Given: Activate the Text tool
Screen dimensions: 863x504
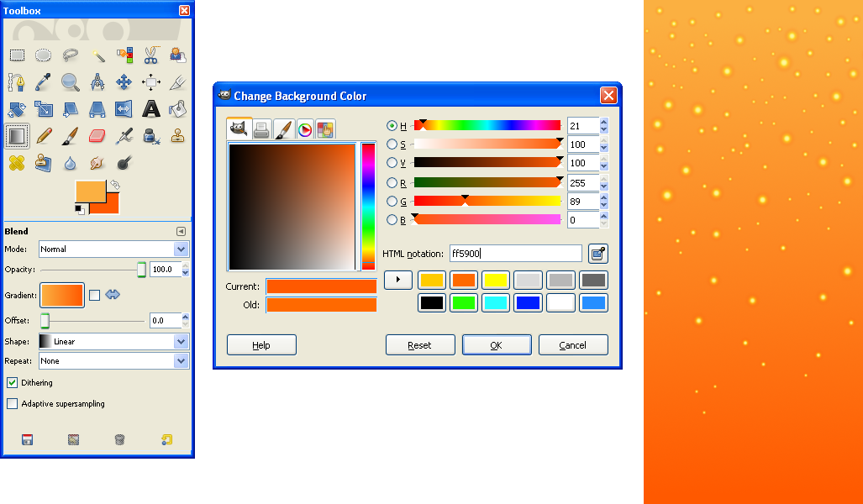Looking at the screenshot, I should 150,109.
